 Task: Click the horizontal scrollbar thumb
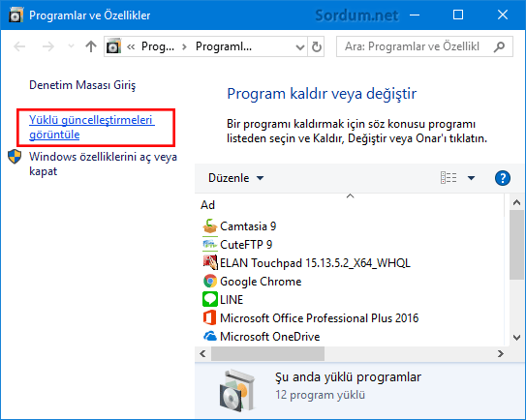pyautogui.click(x=267, y=353)
